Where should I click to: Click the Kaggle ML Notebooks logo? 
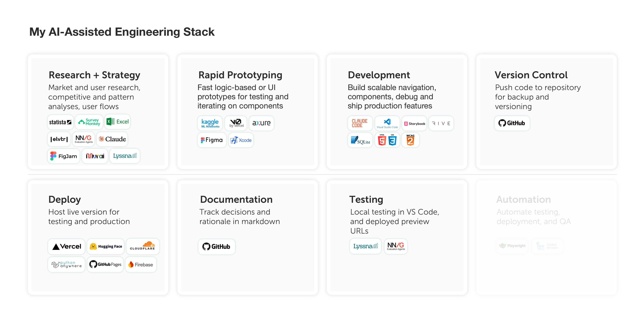[210, 123]
